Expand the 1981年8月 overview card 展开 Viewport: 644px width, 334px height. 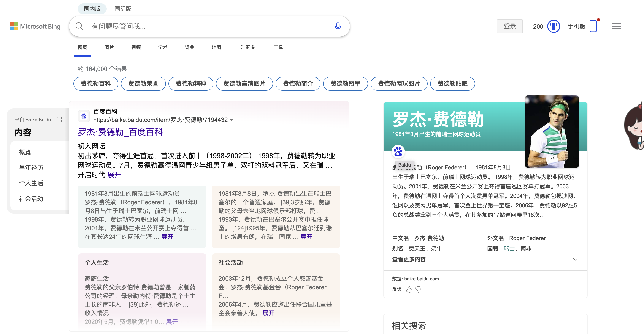[167, 236]
